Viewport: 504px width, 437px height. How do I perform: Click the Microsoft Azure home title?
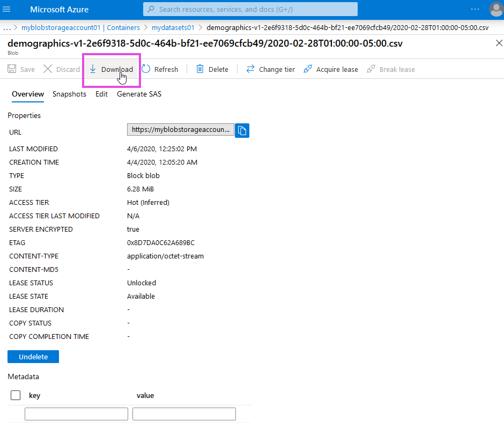[x=59, y=9]
